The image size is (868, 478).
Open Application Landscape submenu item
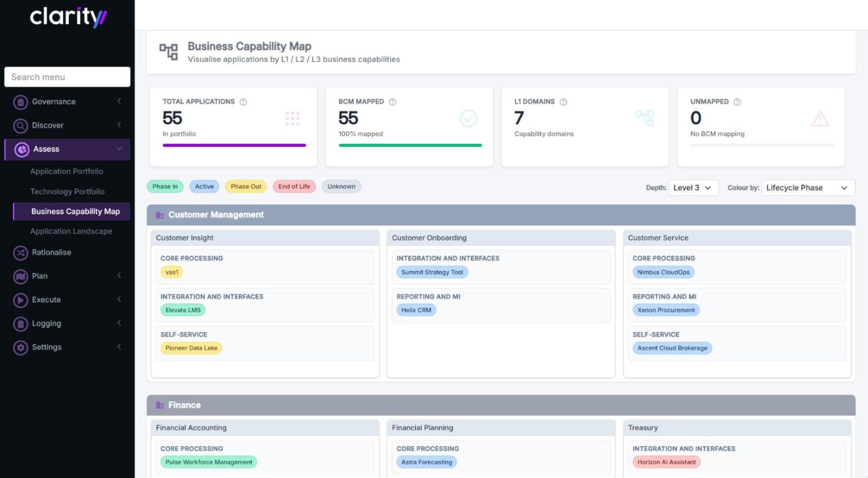tap(71, 231)
